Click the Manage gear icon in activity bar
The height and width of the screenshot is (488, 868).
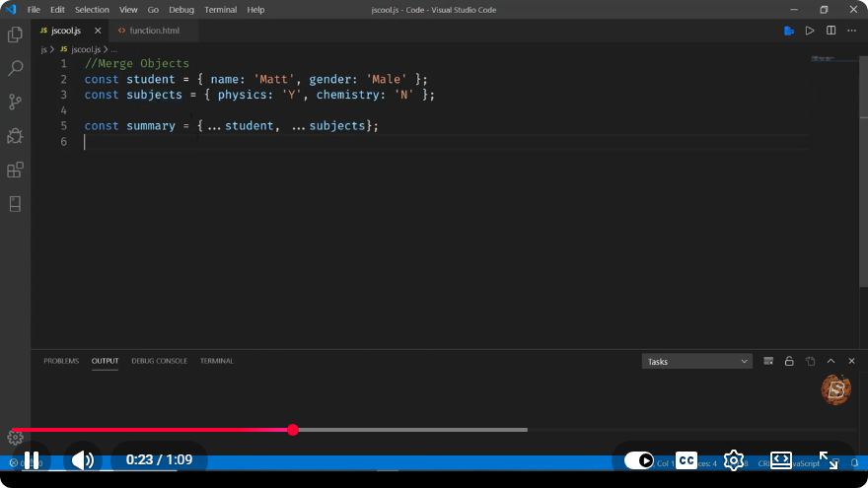15,438
